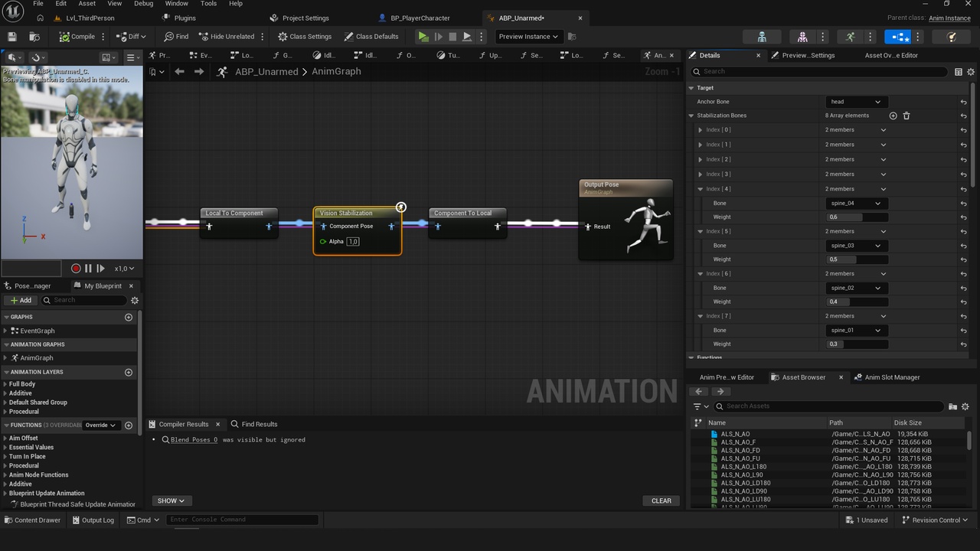The height and width of the screenshot is (551, 980).
Task: Add element to Stabilization Bones array
Action: point(893,116)
